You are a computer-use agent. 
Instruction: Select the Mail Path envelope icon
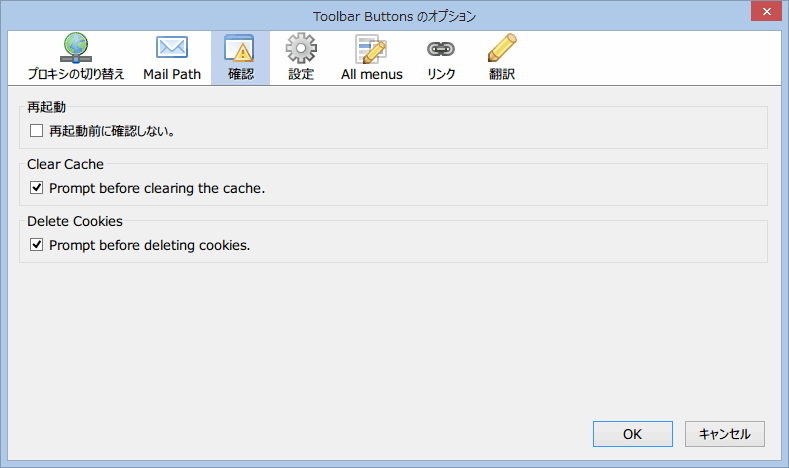(x=172, y=48)
